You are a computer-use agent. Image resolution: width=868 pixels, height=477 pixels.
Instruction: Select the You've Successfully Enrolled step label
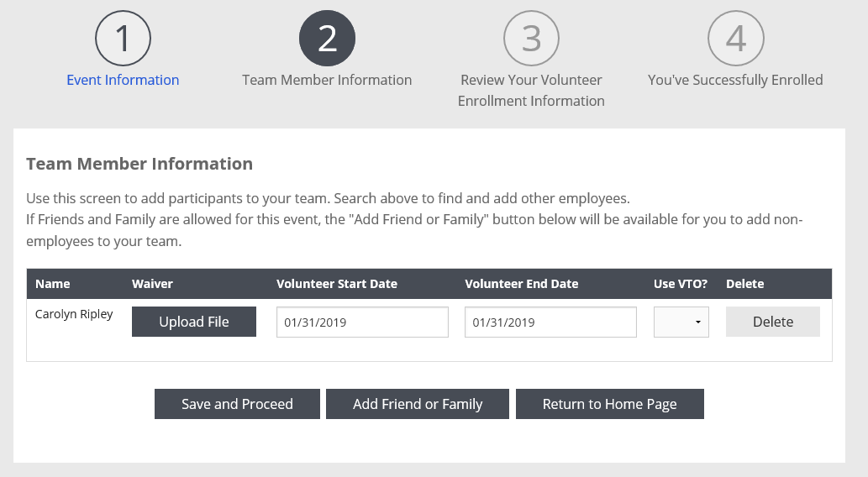[x=736, y=80]
